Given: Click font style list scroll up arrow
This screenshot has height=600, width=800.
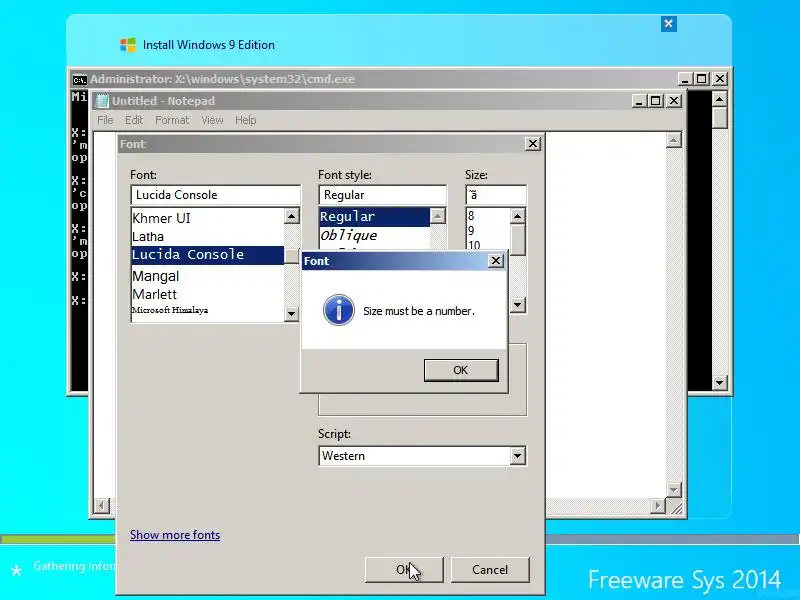Looking at the screenshot, I should (438, 216).
